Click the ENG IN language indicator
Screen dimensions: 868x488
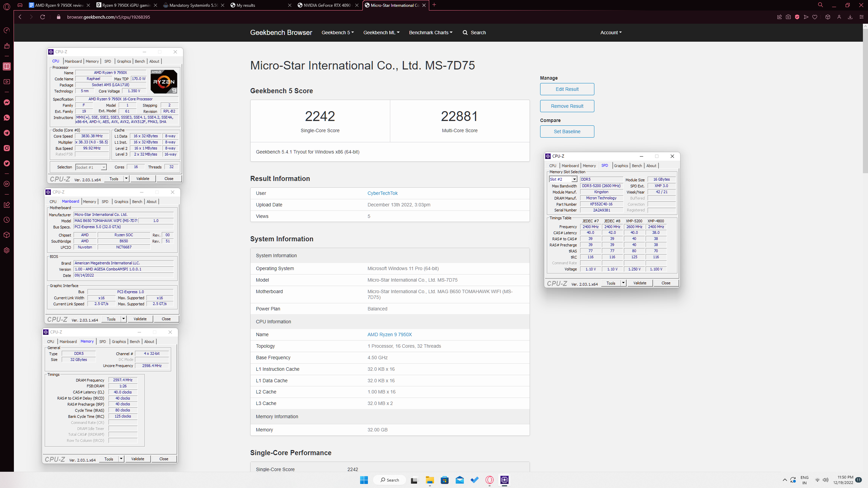pyautogui.click(x=804, y=480)
